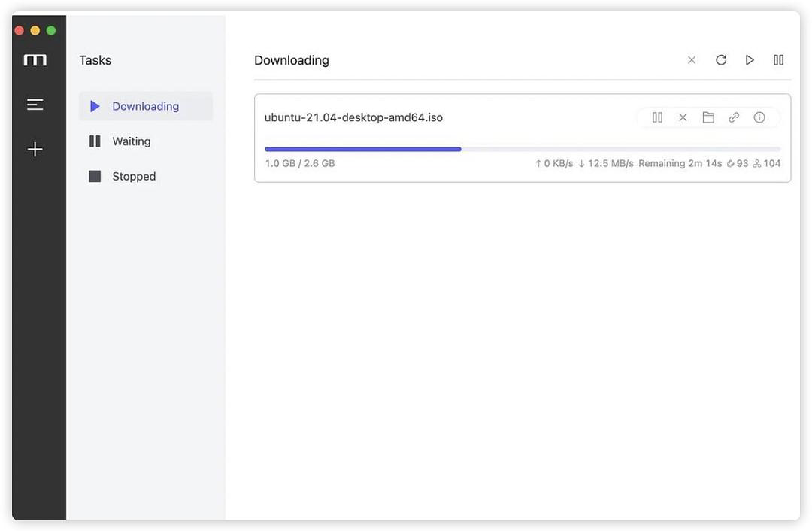
Task: Resume all tasks with play icon
Action: [x=750, y=60]
